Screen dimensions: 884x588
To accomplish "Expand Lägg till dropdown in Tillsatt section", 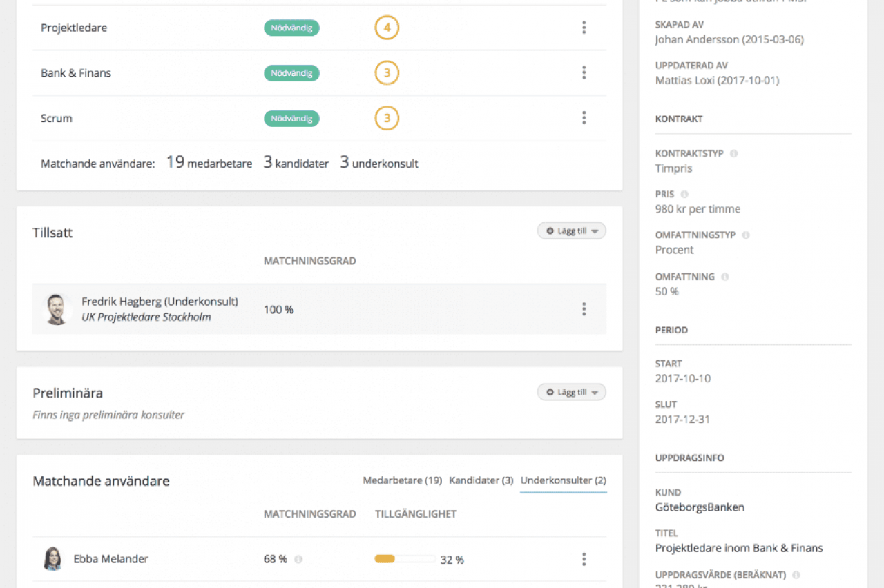I will tap(571, 231).
